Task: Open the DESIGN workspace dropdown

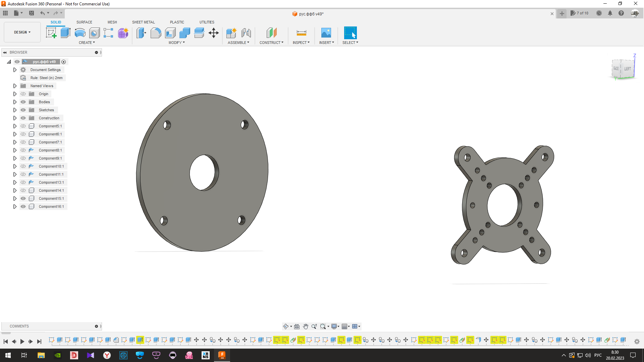Action: (x=22, y=32)
